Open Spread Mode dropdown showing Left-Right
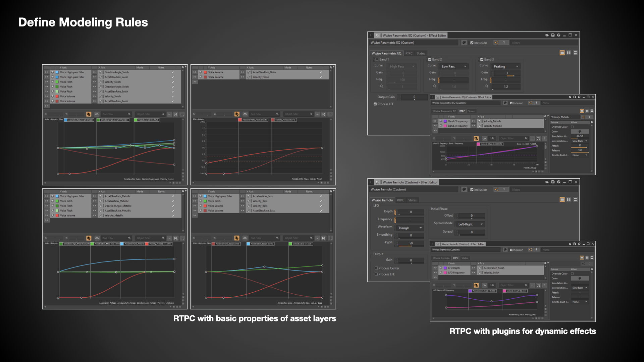The image size is (644, 362). point(471,224)
